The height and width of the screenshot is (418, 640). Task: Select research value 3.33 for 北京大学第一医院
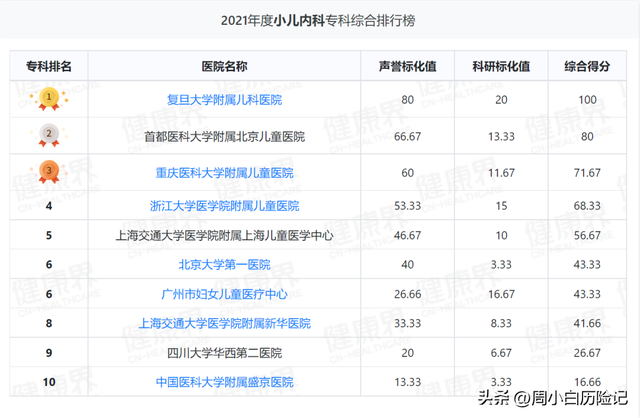tap(501, 265)
